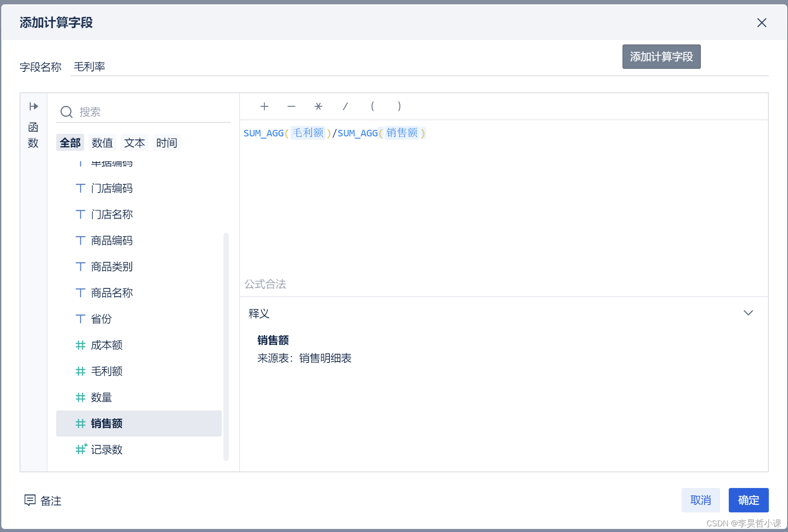Click the 来源表: 销售明细表 text
This screenshot has height=532, width=788.
[x=304, y=358]
